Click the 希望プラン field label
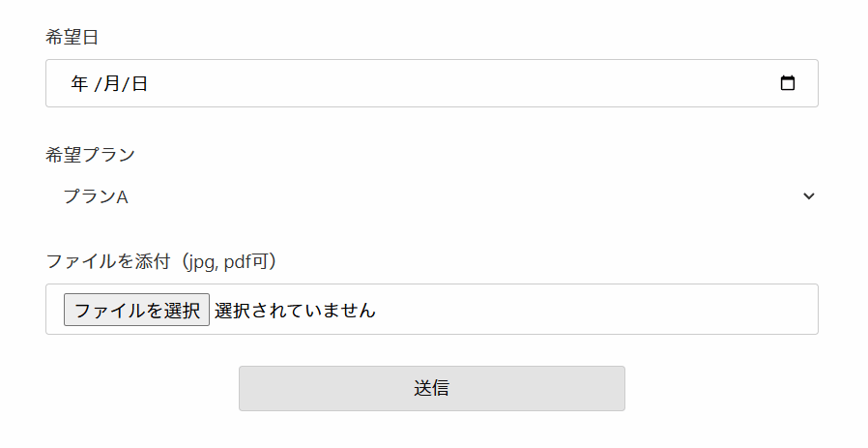The width and height of the screenshot is (868, 448). [90, 154]
